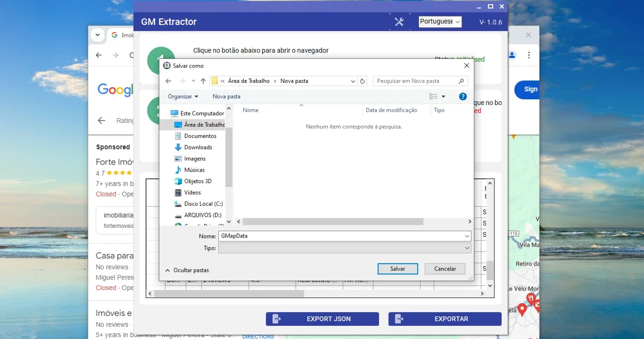Image resolution: width=644 pixels, height=339 pixels.
Task: Click the Cancelar button
Action: pyautogui.click(x=445, y=269)
